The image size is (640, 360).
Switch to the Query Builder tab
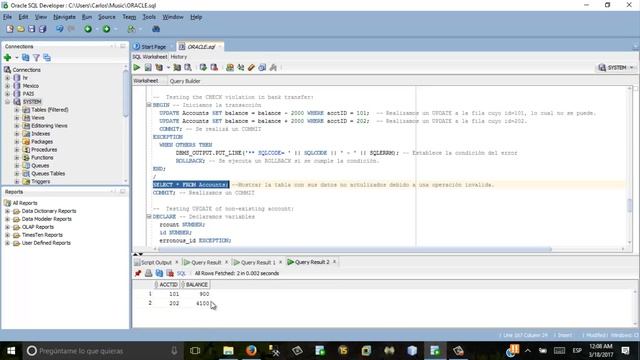(x=185, y=81)
